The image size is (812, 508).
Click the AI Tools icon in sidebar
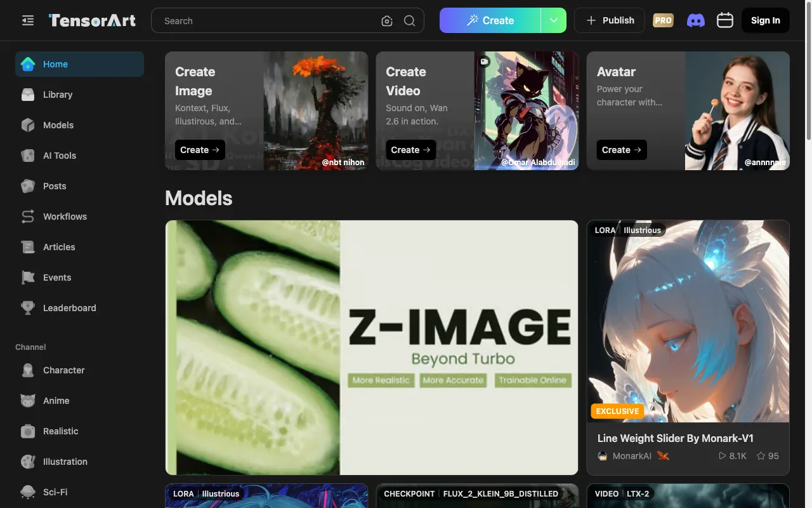coord(28,156)
